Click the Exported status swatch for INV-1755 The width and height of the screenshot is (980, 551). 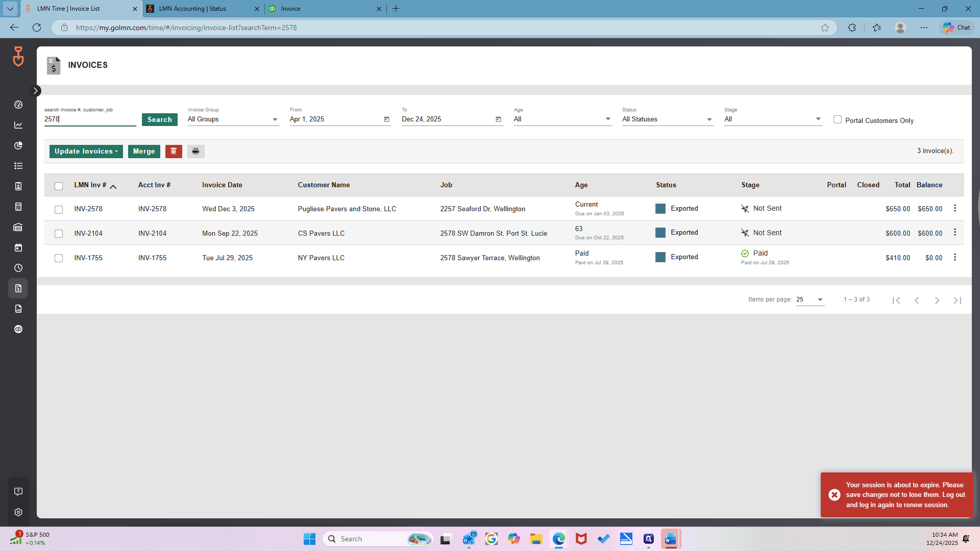tap(660, 257)
